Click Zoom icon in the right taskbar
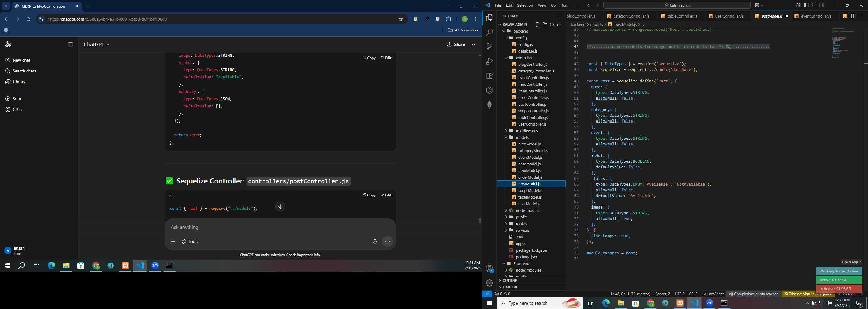The image size is (868, 309). click(709, 303)
